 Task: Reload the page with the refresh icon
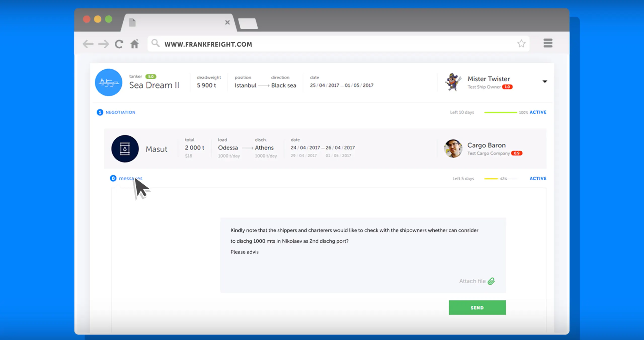click(x=119, y=44)
